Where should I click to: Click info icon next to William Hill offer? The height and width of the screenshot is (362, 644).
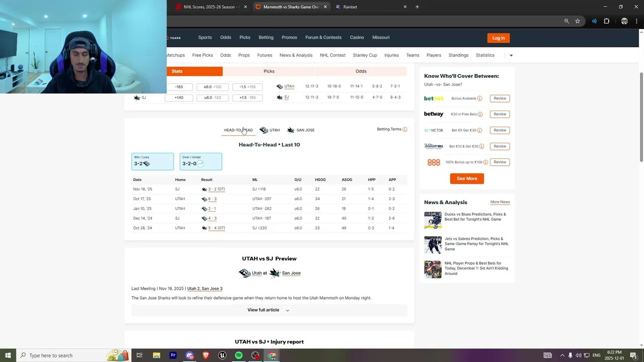[x=481, y=146]
